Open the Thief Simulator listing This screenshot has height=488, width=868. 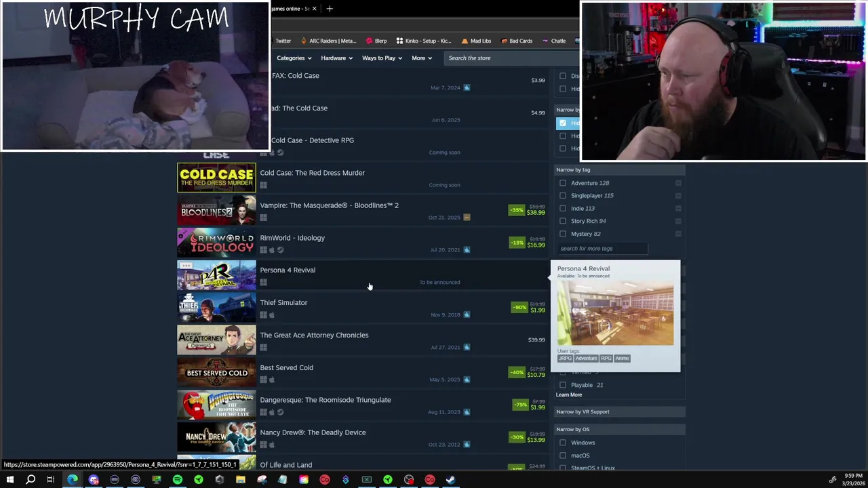click(361, 308)
